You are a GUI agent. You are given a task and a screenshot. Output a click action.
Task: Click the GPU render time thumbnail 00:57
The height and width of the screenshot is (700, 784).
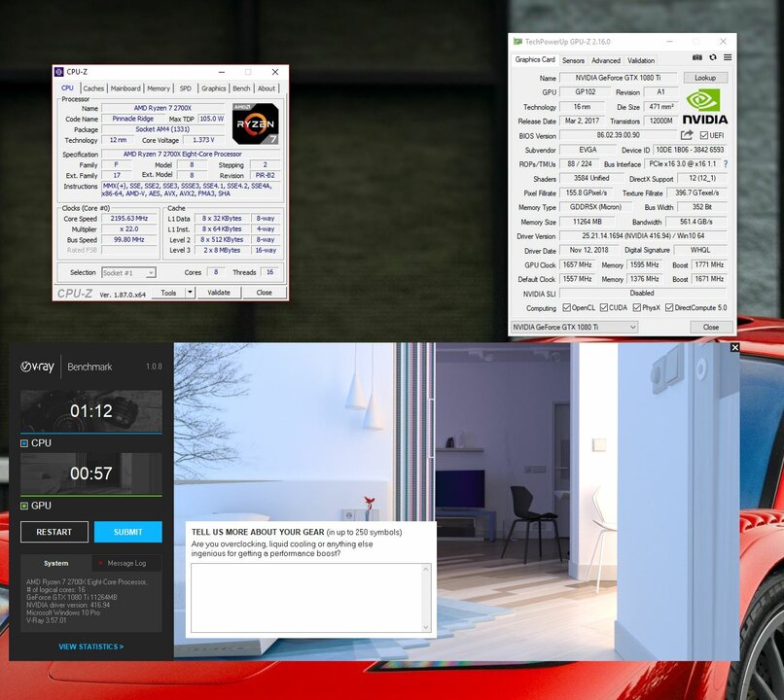coord(91,473)
